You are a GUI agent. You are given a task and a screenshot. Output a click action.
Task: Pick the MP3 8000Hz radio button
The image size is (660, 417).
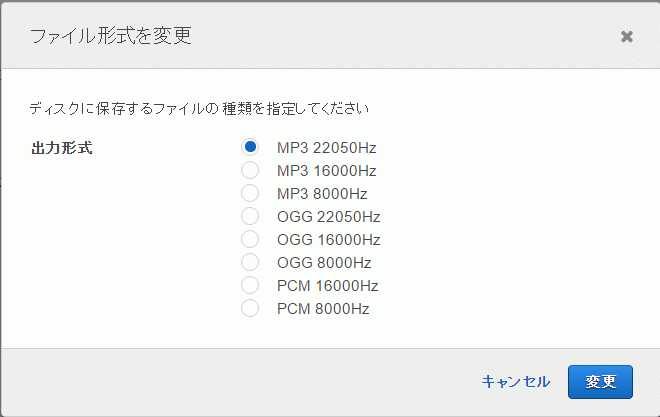(x=250, y=193)
